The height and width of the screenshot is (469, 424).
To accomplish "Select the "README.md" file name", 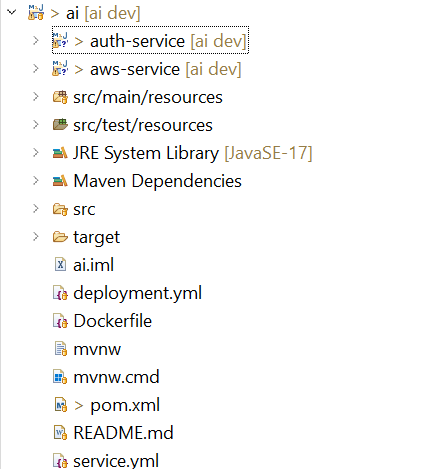I will pos(123,433).
